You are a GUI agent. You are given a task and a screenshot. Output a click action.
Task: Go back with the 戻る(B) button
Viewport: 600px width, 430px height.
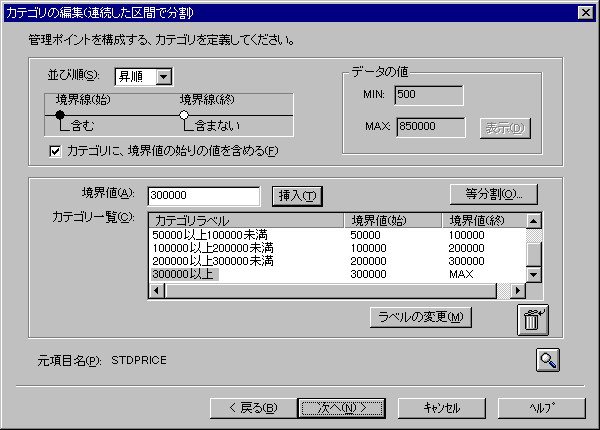[253, 408]
